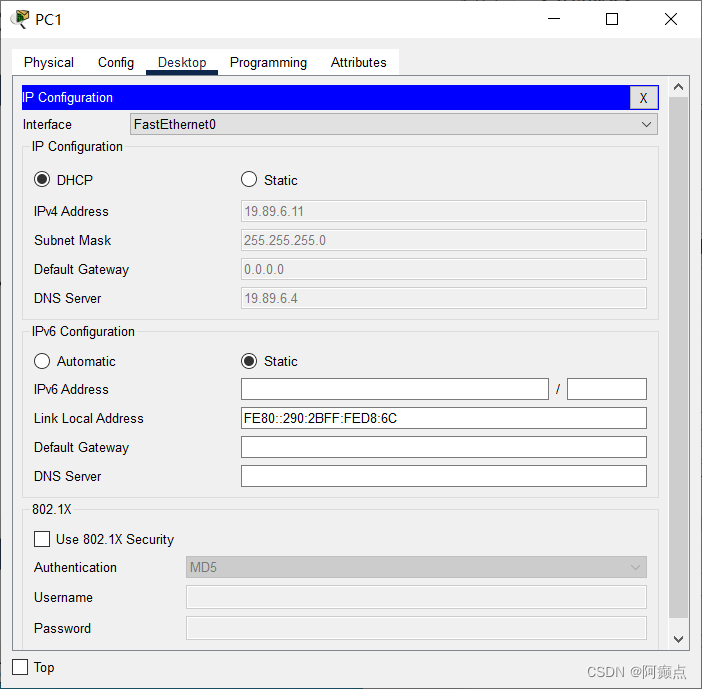Screen dimensions: 702x689
Task: Go to the Programming tab
Action: (x=268, y=62)
